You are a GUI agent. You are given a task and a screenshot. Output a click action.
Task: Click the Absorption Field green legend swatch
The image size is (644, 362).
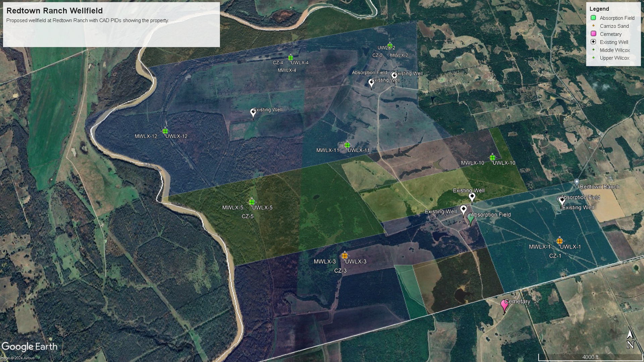(x=593, y=18)
